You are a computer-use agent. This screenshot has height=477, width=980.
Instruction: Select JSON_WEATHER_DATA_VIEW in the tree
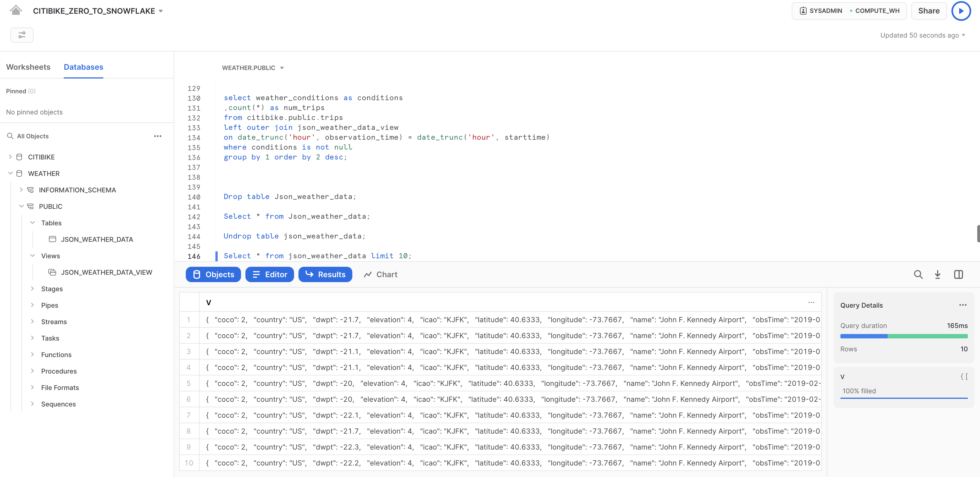pos(106,272)
